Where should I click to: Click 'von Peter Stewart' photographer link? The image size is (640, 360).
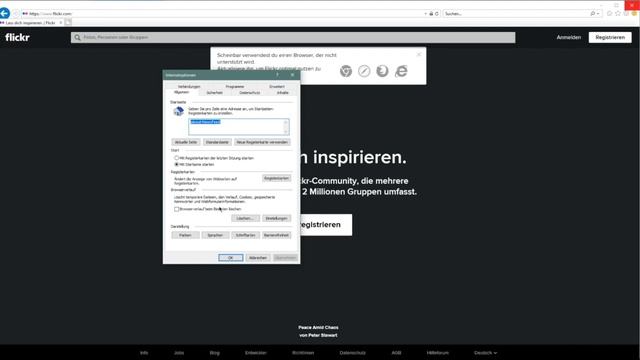[318, 335]
